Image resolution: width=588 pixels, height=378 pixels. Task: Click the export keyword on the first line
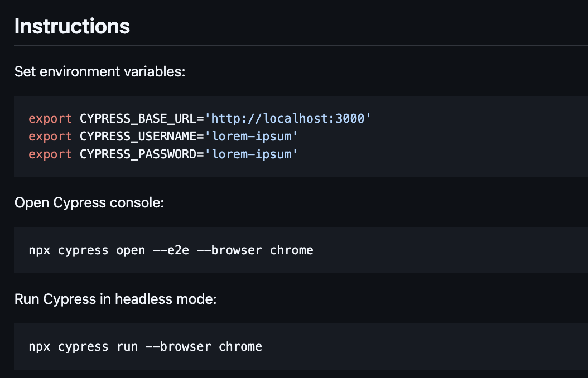tap(50, 118)
